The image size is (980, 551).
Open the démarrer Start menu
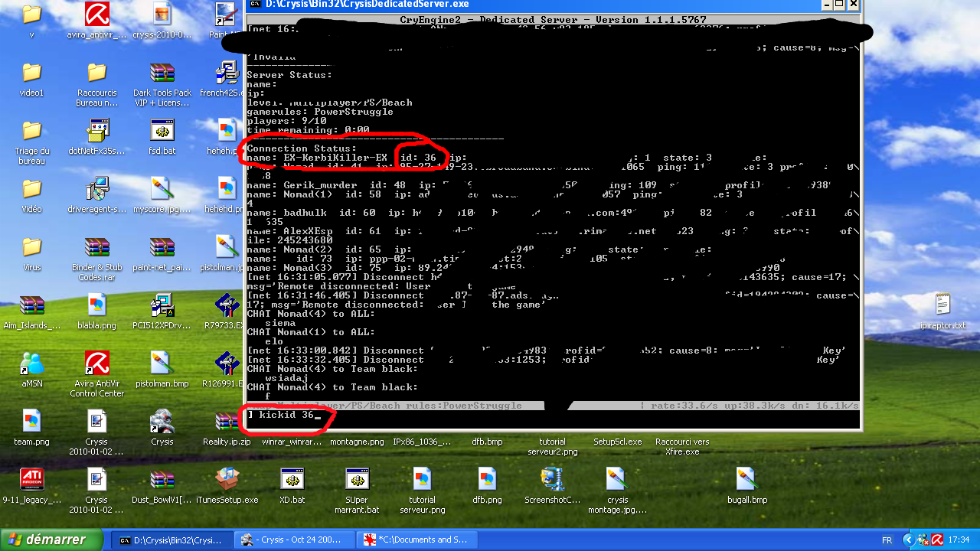point(51,540)
